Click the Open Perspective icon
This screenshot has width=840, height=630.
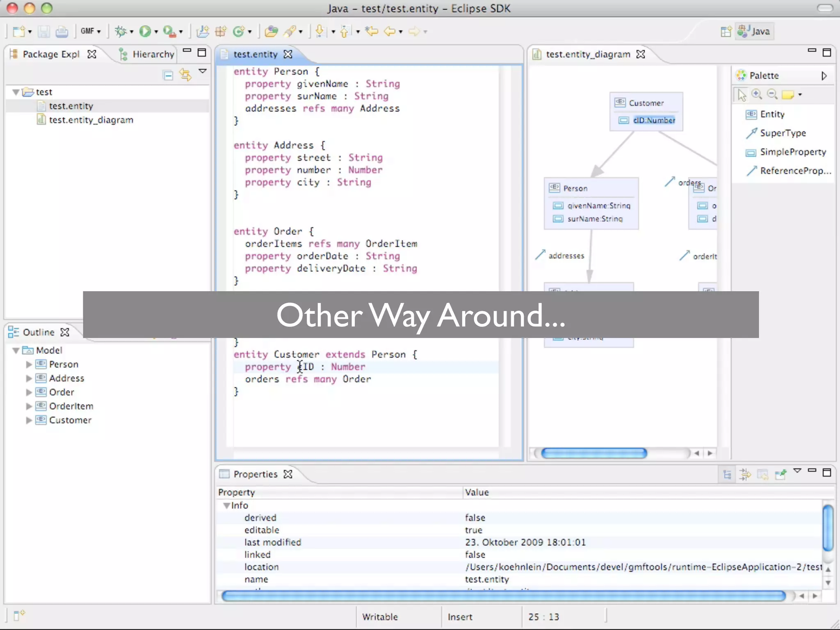click(x=726, y=31)
